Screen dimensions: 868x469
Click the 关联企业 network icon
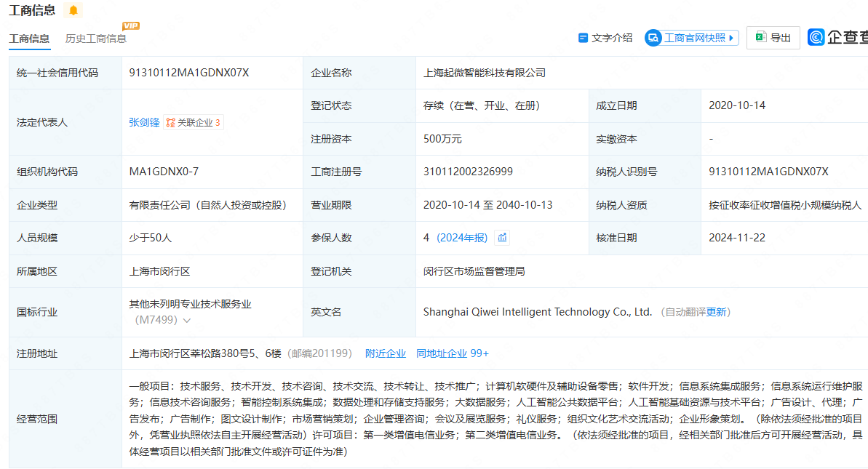point(170,123)
